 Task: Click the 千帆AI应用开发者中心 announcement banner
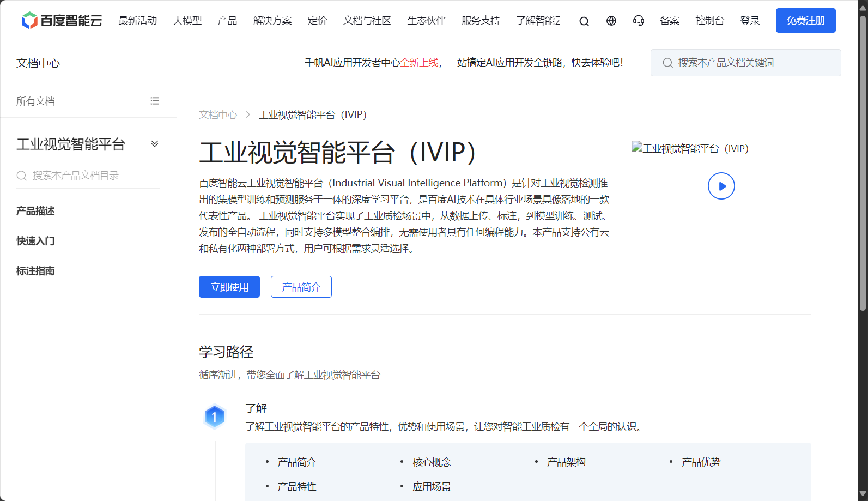(x=464, y=63)
